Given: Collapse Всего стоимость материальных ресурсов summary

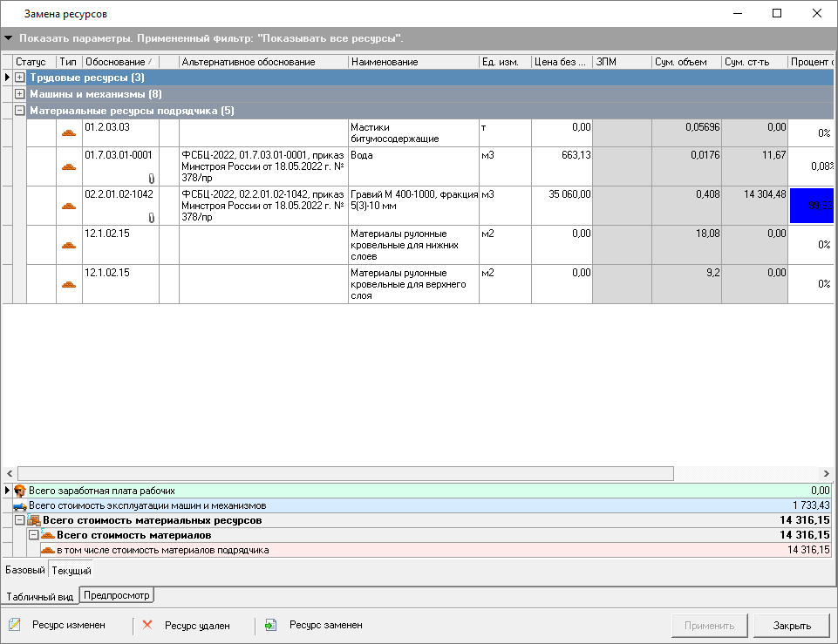Looking at the screenshot, I should (x=20, y=520).
